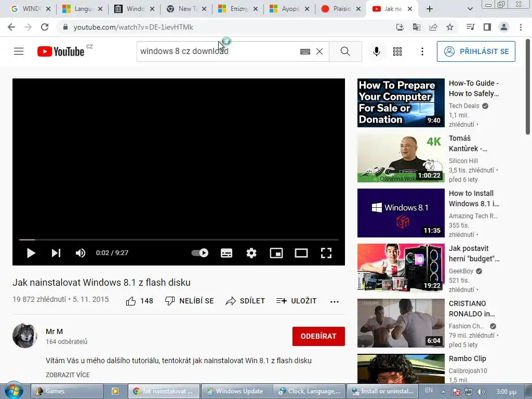Open Chrome side panel
This screenshot has height=399, width=532.
(487, 27)
